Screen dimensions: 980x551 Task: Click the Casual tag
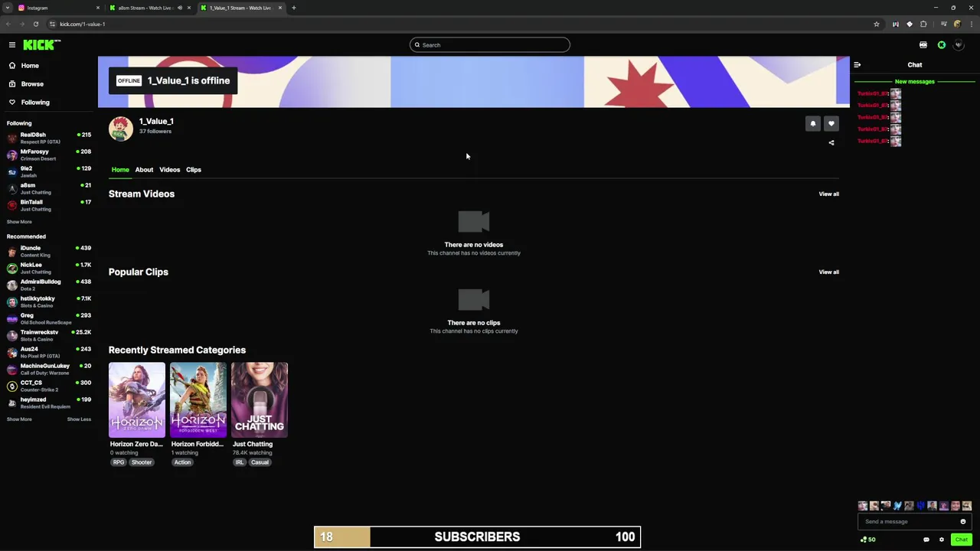(x=260, y=462)
